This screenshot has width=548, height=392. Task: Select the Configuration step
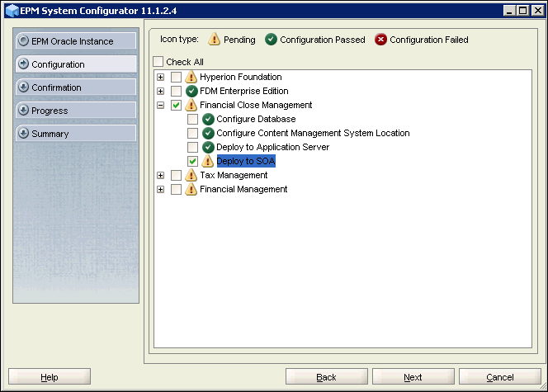tap(76, 64)
